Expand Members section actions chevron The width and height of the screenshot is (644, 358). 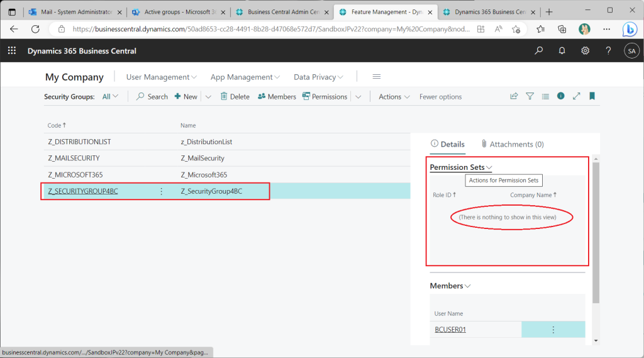[x=467, y=286]
